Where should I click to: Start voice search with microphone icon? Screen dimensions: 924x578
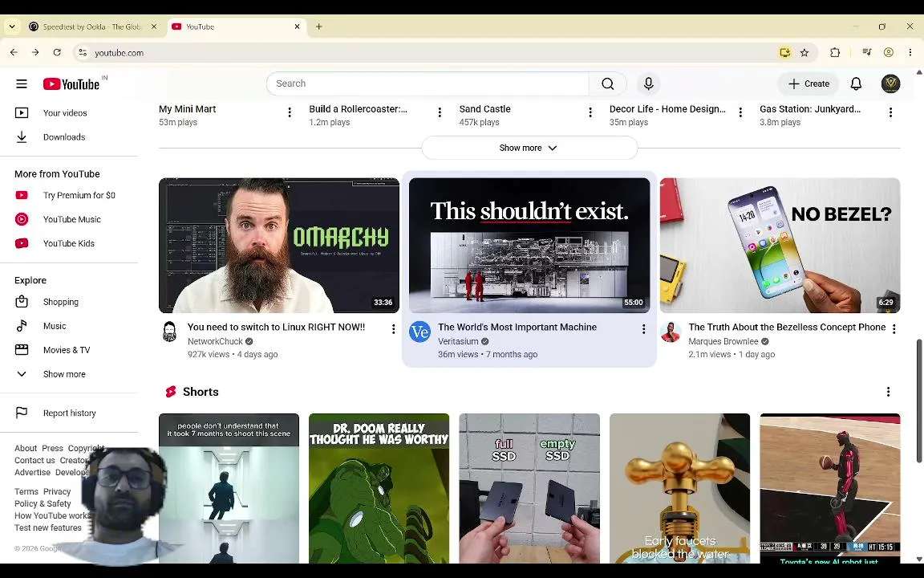click(x=648, y=83)
